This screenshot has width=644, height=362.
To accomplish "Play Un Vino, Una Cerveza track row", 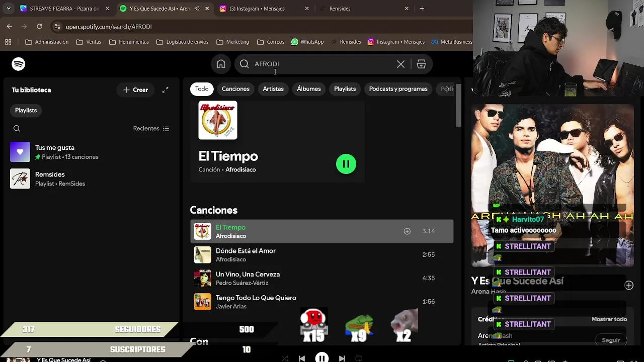I will click(x=322, y=278).
